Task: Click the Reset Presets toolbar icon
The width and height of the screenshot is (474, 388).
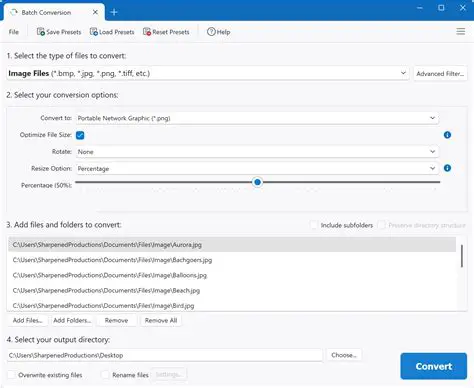Action: pos(147,32)
